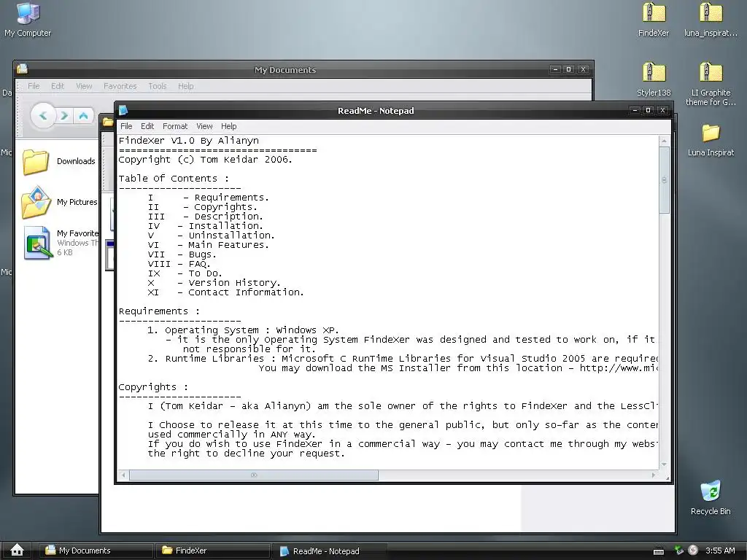747x560 pixels.
Task: Select My Pictures folder in My Documents
Action: [60, 203]
